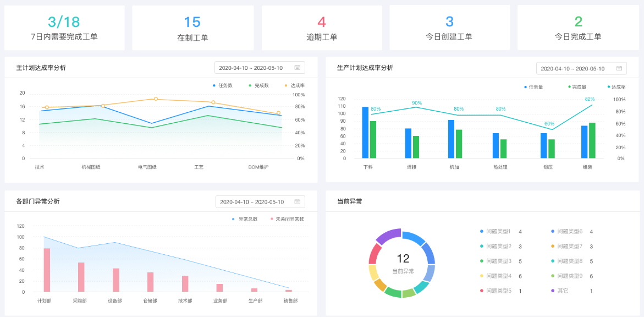Screen dimensions: 644x317
Task: Click calendar icon in 各部门异常分析 date picker
Action: click(x=297, y=202)
